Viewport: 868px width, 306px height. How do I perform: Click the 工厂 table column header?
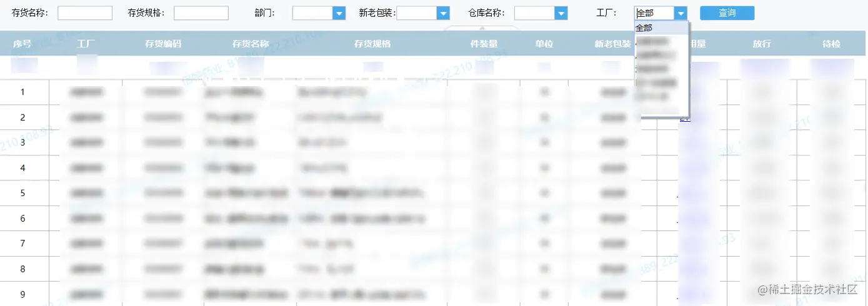pyautogui.click(x=86, y=44)
